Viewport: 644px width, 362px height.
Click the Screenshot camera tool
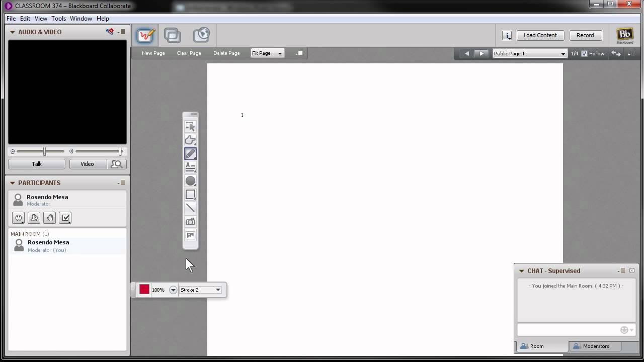coord(190,221)
